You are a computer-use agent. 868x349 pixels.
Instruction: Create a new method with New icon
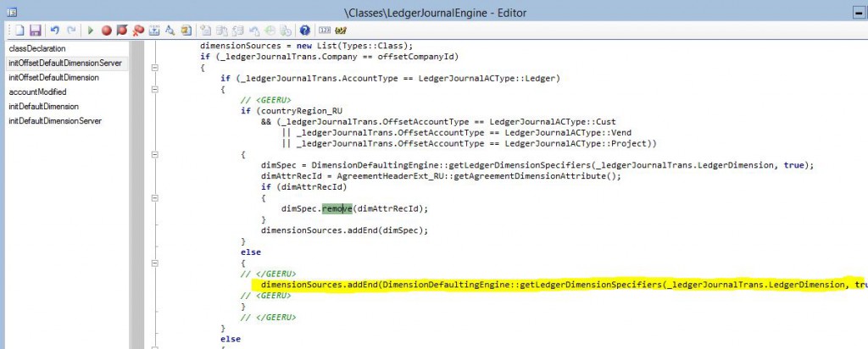18,30
